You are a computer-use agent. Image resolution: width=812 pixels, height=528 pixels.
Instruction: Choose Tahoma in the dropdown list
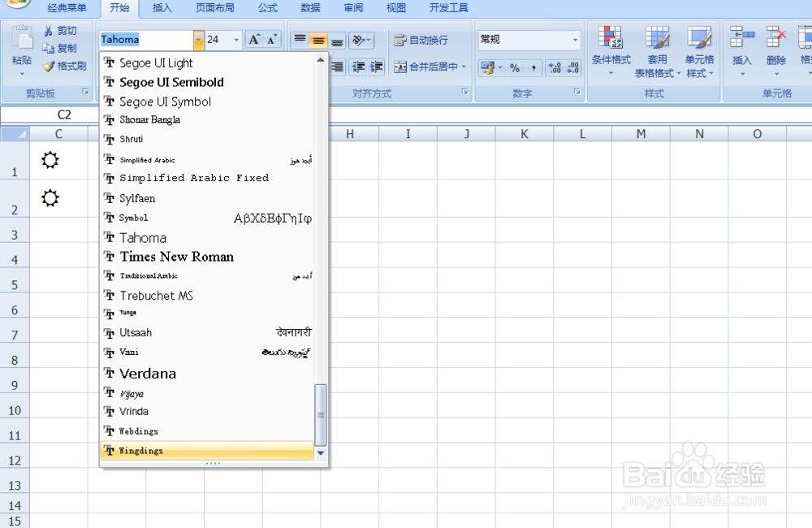pos(207,237)
